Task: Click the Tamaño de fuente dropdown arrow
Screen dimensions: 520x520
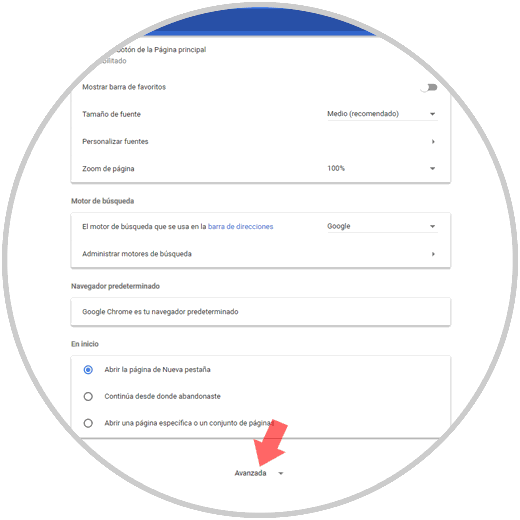Action: click(x=432, y=114)
